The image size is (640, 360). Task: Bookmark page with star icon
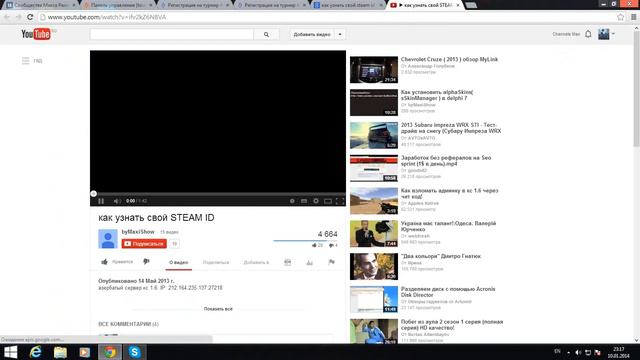coord(620,17)
